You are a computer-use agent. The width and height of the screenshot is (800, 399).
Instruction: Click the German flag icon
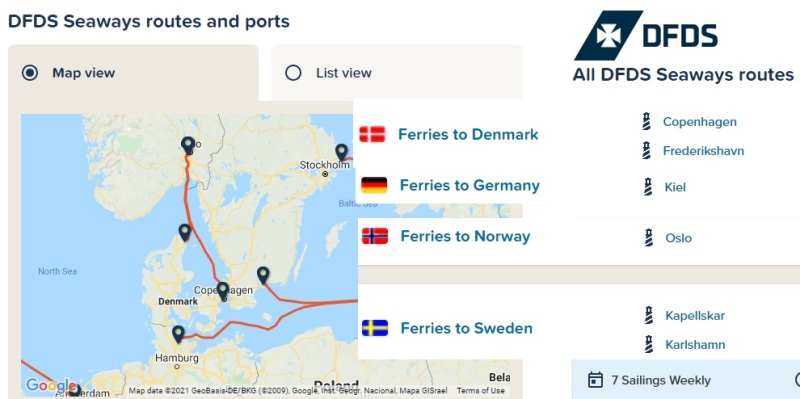374,185
